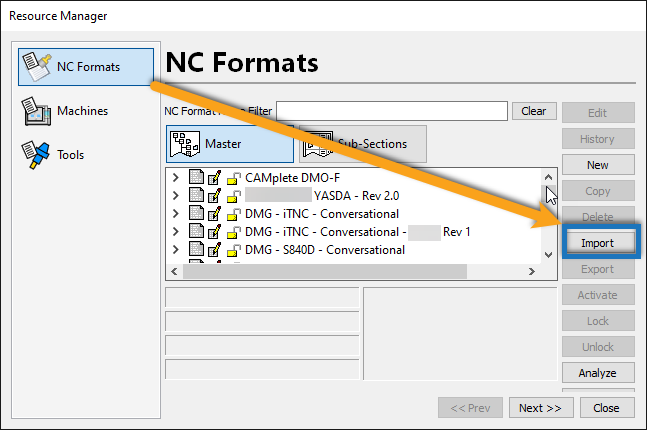Click the Delete button
The width and height of the screenshot is (647, 430).
tap(598, 216)
